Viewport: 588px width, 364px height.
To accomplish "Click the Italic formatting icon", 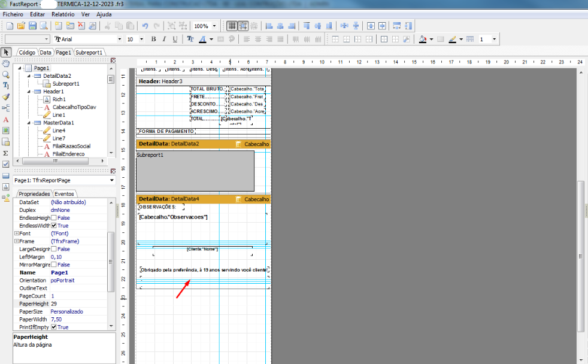I will [x=164, y=39].
